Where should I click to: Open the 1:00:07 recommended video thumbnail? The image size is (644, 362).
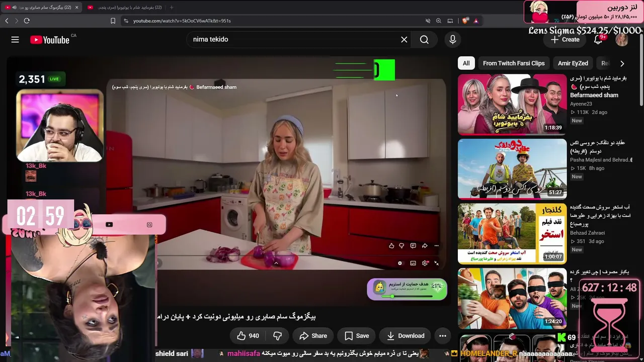pos(512,233)
